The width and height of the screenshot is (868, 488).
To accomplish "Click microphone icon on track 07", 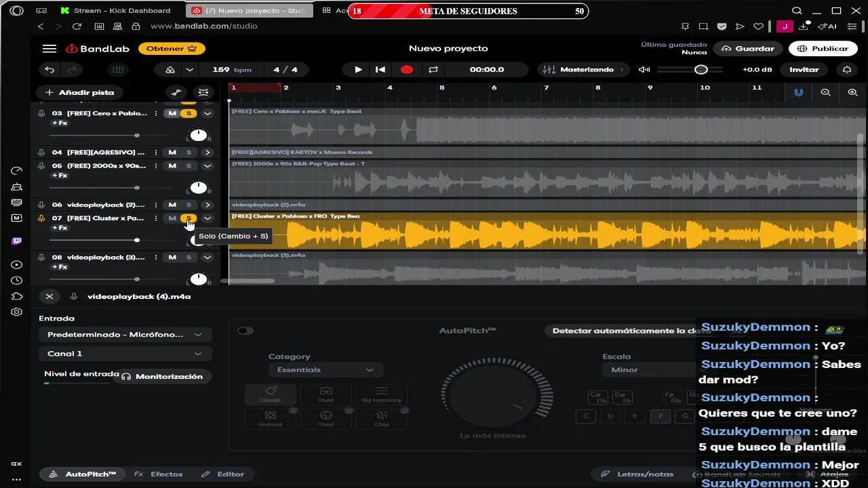I will pyautogui.click(x=41, y=218).
